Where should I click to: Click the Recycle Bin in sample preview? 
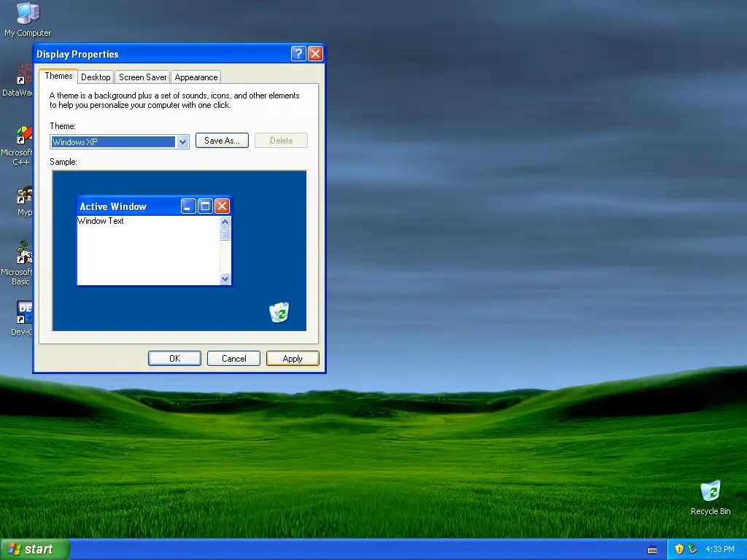279,312
